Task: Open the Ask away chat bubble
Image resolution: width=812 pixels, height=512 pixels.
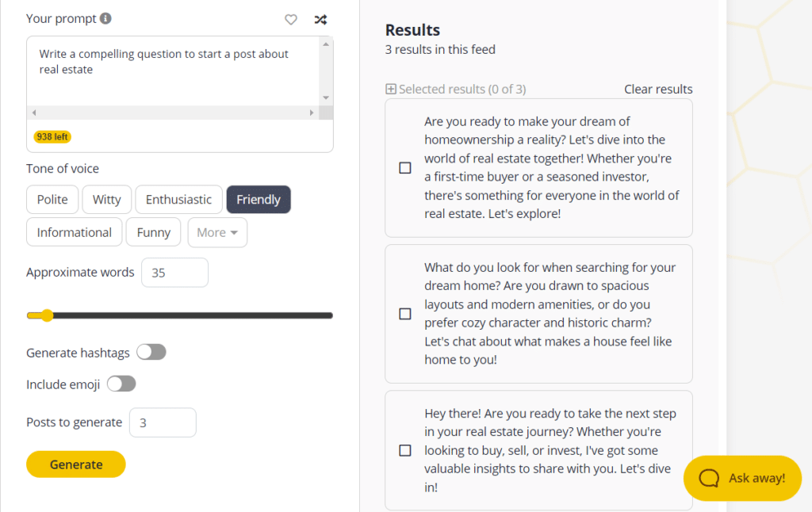Action: [x=742, y=478]
